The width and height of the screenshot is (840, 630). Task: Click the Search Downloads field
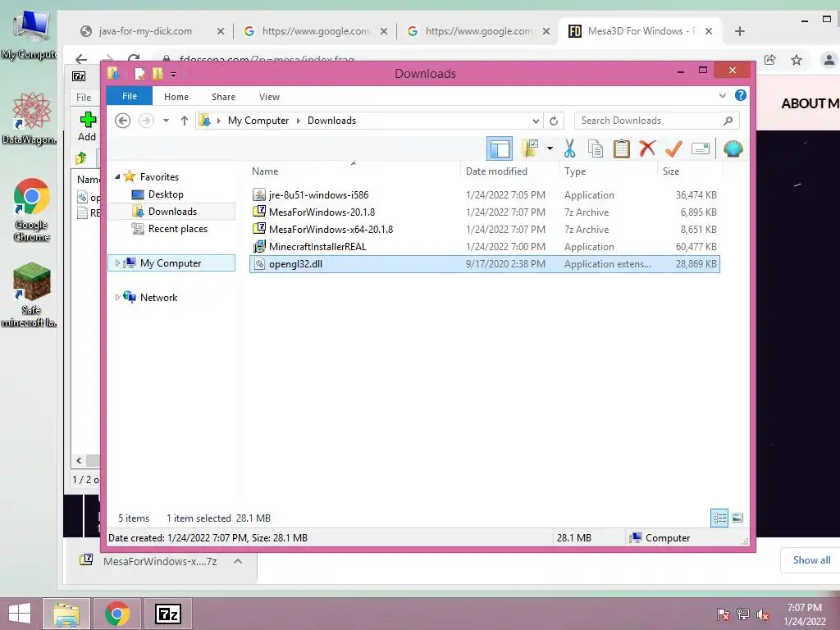[657, 121]
